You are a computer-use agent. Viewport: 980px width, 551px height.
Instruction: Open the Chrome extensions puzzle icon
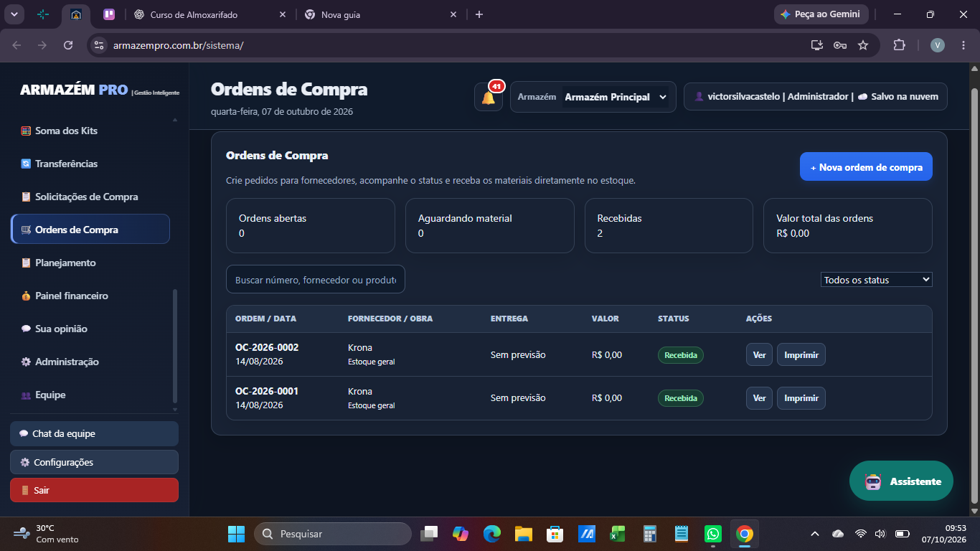pos(899,45)
